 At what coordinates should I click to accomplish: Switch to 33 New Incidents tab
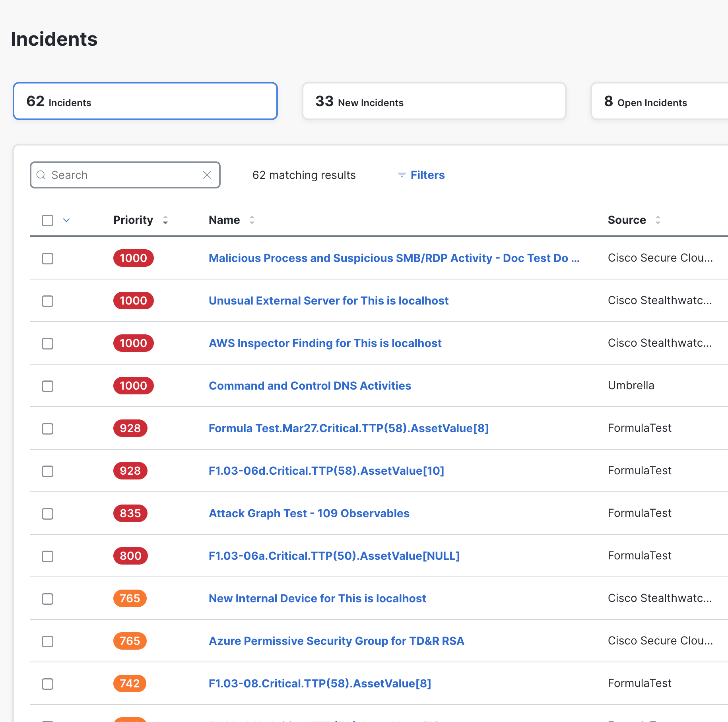pos(434,101)
